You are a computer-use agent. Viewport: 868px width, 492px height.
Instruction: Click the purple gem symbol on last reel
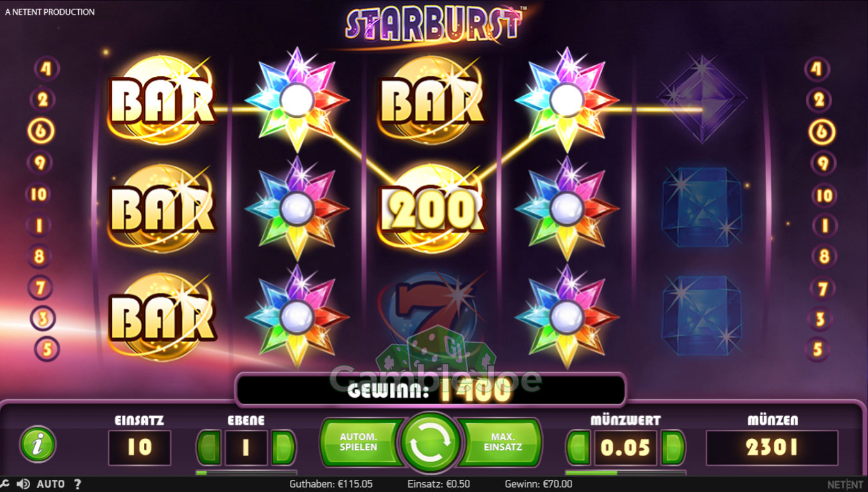(x=702, y=98)
